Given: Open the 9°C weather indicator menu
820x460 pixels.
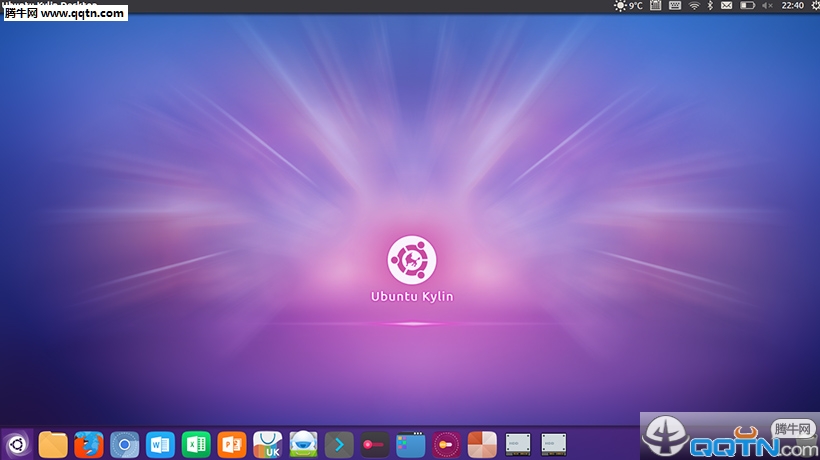Looking at the screenshot, I should [x=629, y=6].
